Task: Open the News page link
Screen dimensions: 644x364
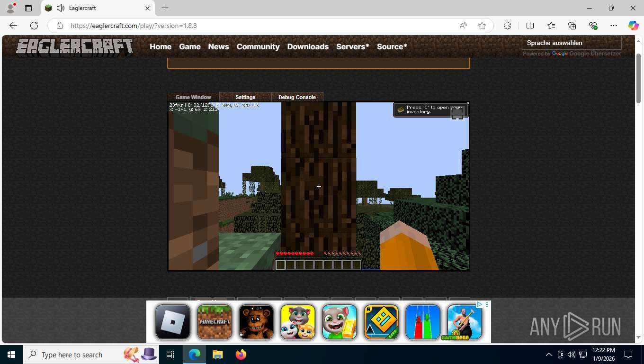Action: [218, 46]
